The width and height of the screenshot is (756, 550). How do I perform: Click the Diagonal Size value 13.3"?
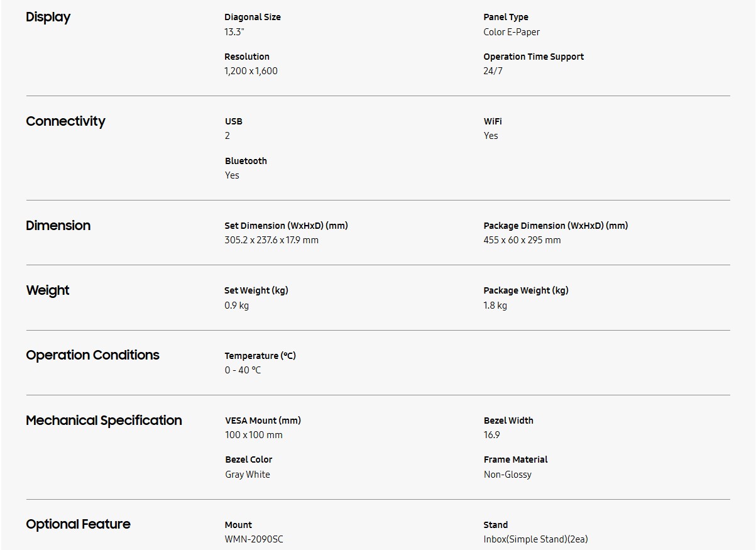click(x=234, y=32)
